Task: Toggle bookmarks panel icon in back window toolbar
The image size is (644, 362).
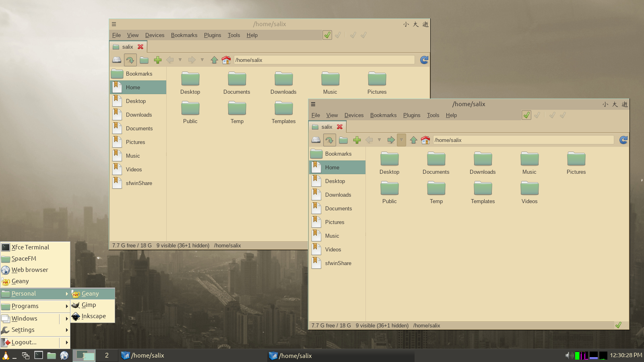Action: (x=130, y=60)
